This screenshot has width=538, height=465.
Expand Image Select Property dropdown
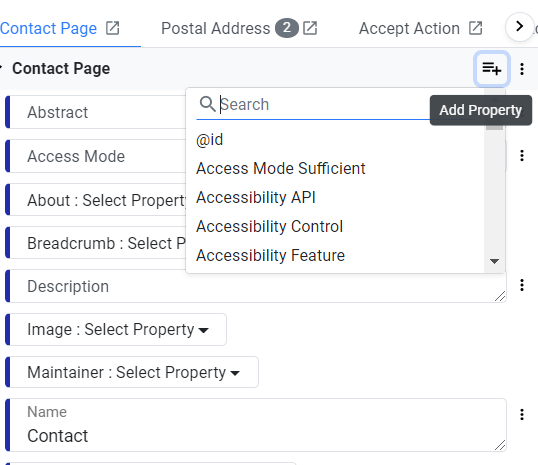click(x=118, y=329)
